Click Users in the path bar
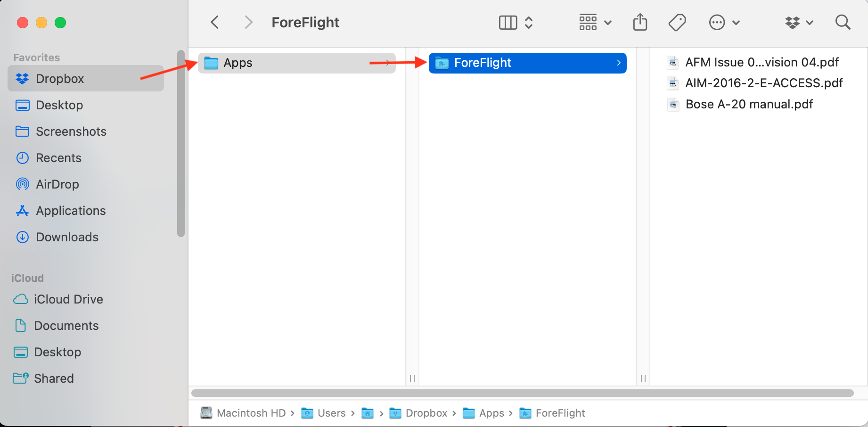The height and width of the screenshot is (427, 868). [323, 413]
